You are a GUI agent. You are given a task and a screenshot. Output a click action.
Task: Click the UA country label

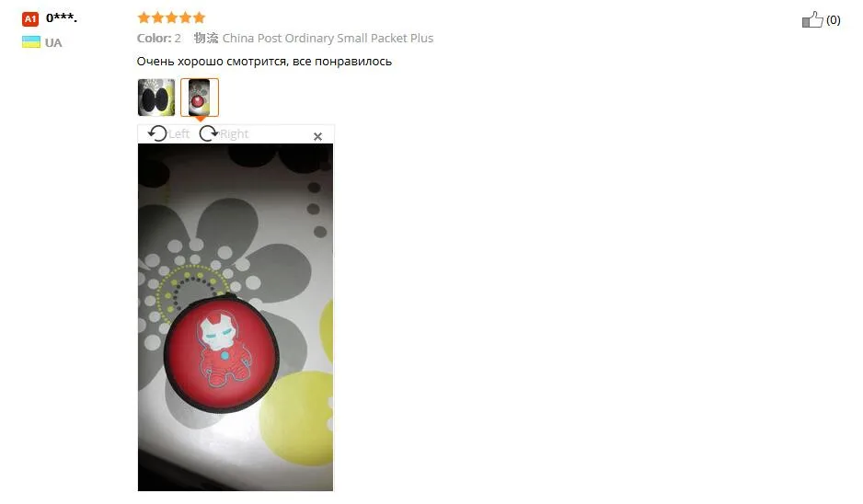pos(53,43)
